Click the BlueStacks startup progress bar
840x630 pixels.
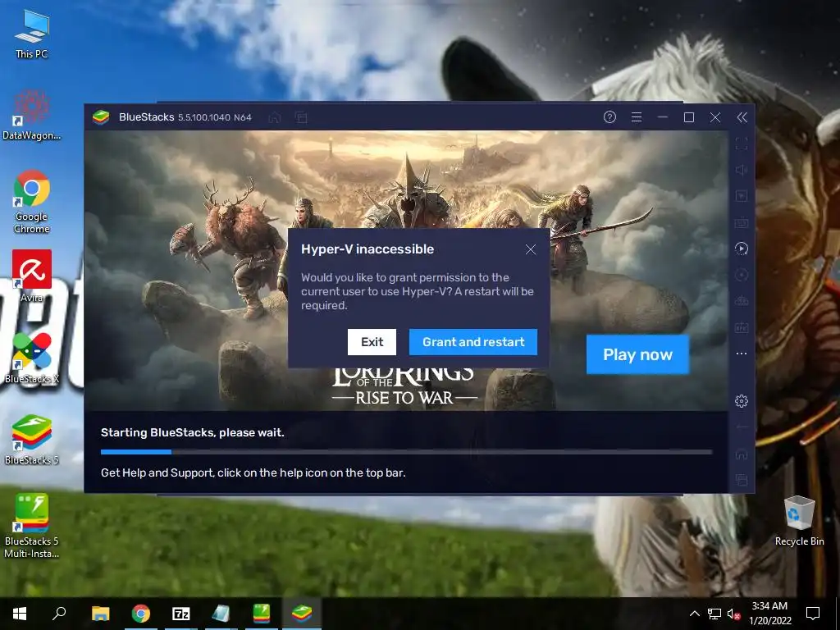[x=406, y=452]
